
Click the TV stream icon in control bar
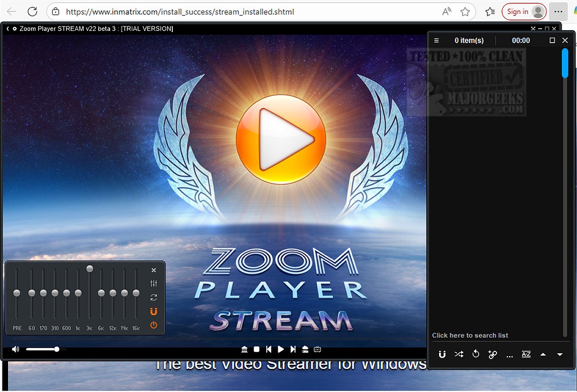[x=317, y=349]
